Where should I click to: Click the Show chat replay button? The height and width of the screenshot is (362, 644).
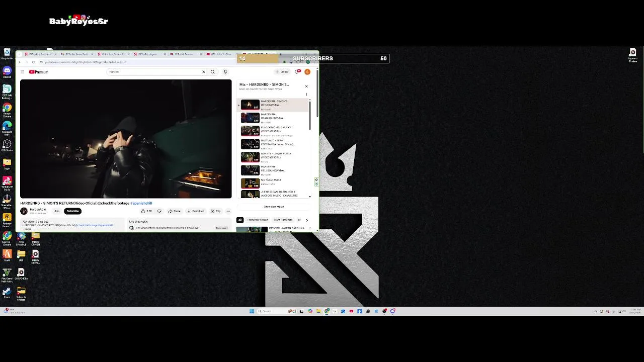point(274,207)
